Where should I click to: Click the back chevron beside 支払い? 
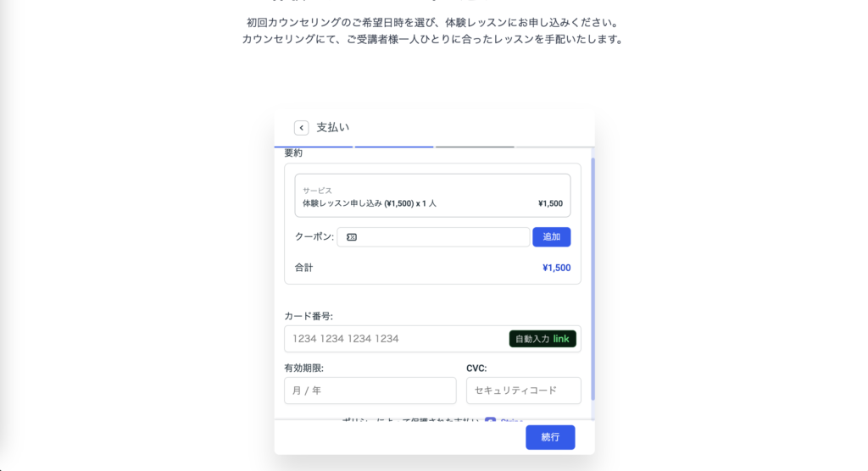click(301, 128)
